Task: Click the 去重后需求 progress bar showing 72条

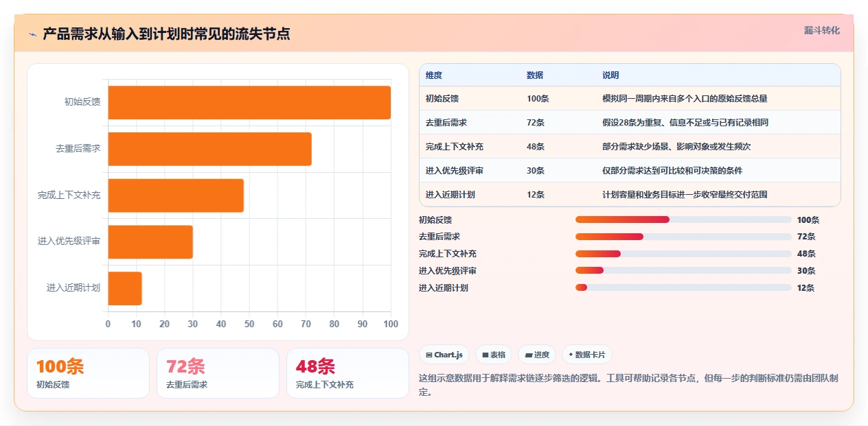Action: tap(683, 237)
